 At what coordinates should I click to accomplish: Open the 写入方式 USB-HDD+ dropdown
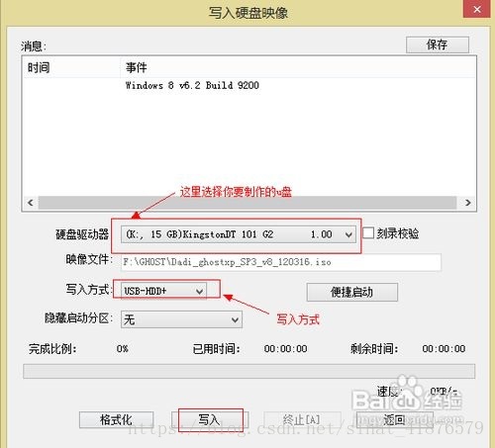tap(163, 291)
